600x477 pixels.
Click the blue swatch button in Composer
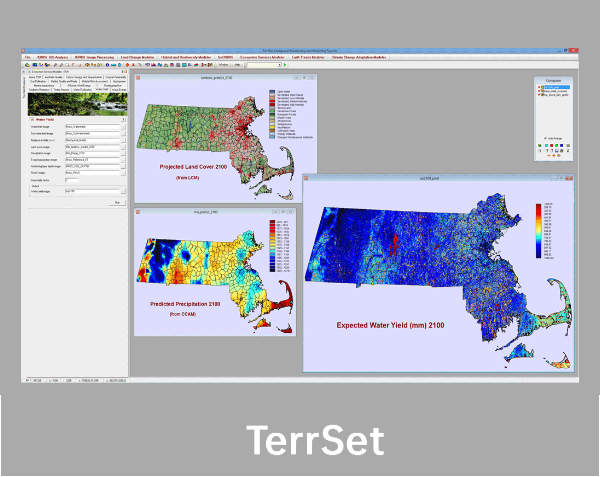pyautogui.click(x=561, y=145)
